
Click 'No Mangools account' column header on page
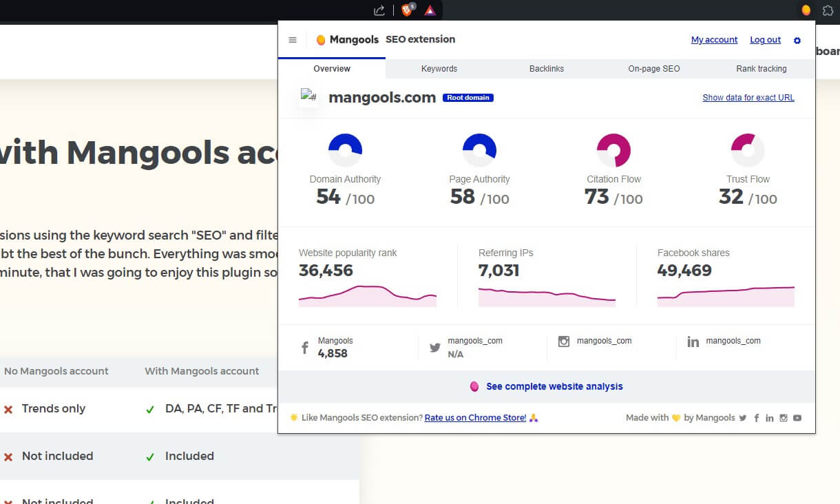point(56,371)
